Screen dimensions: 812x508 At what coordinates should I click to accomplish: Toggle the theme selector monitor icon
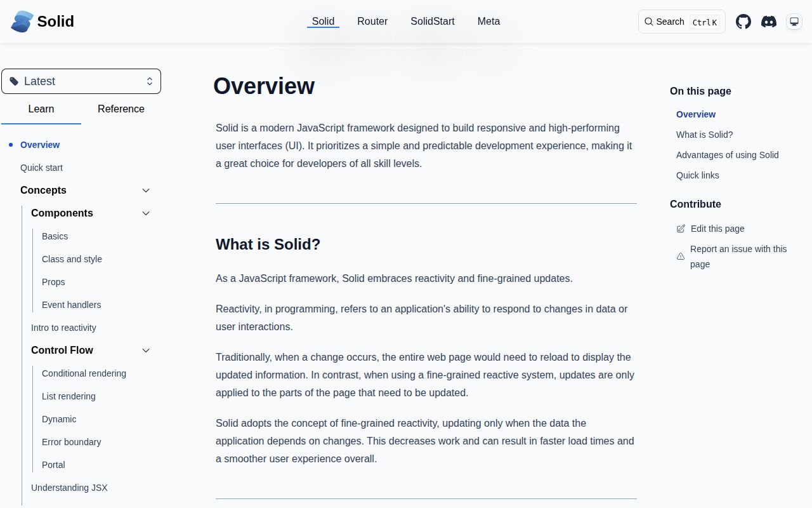click(794, 22)
